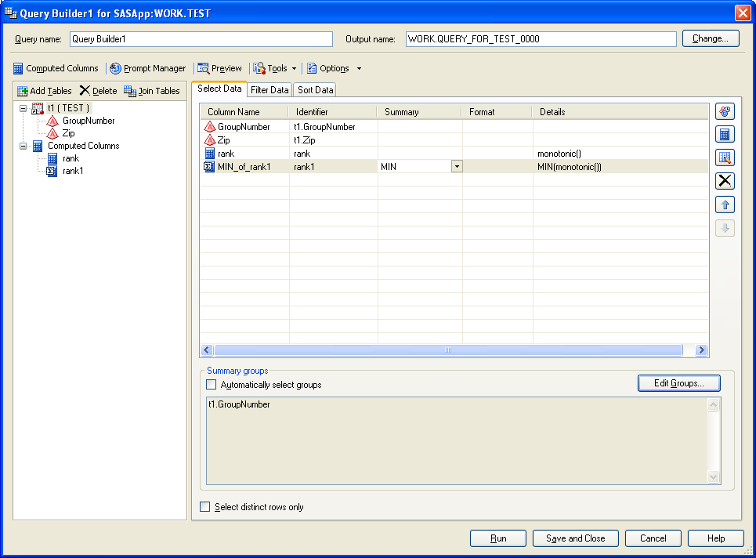Open the Sort Data tab
The image size is (756, 558).
314,89
